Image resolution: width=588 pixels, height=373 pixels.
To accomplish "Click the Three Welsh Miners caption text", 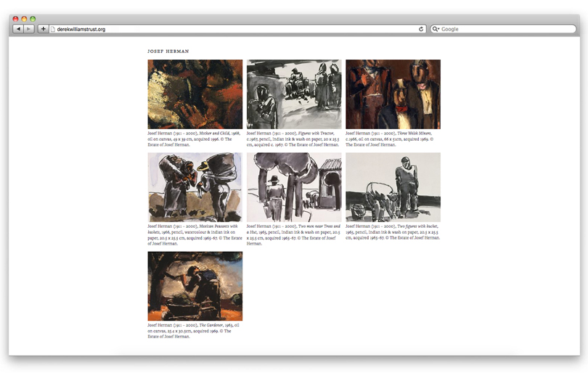I will click(390, 139).
